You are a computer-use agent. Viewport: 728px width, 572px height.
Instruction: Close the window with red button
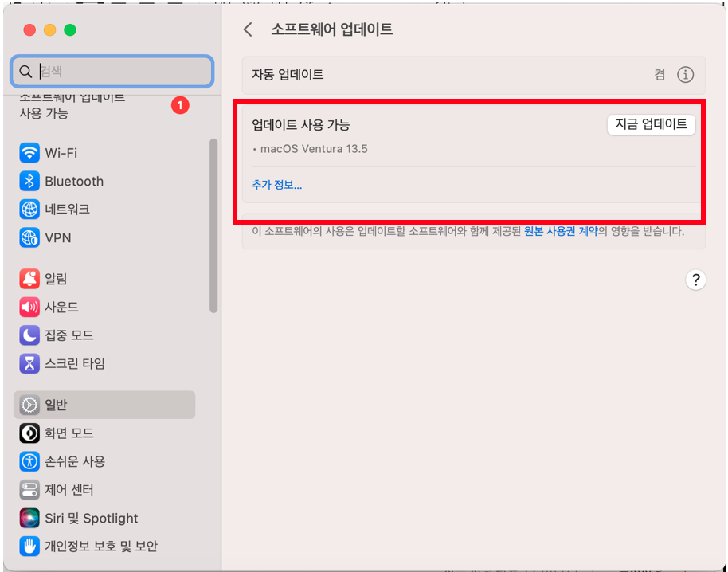(29, 30)
